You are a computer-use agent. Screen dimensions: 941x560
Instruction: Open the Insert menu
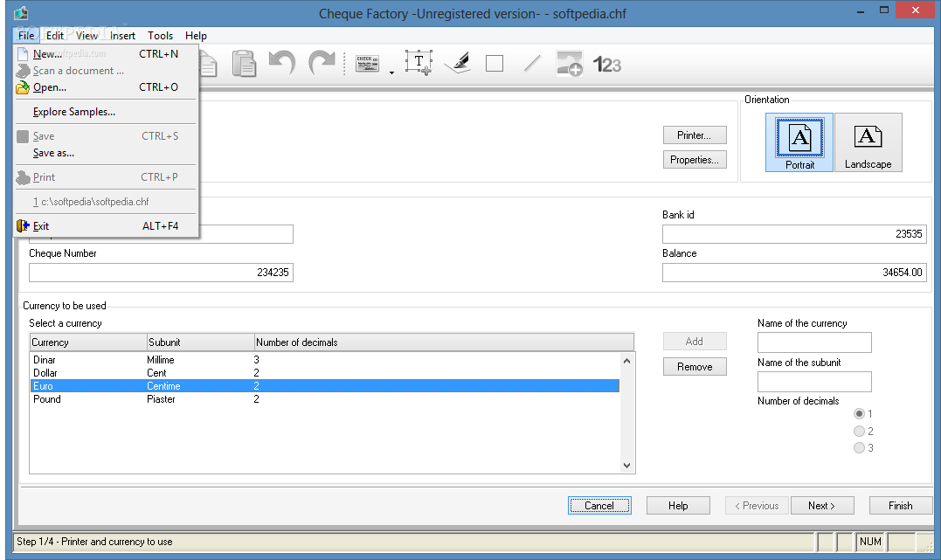[122, 36]
